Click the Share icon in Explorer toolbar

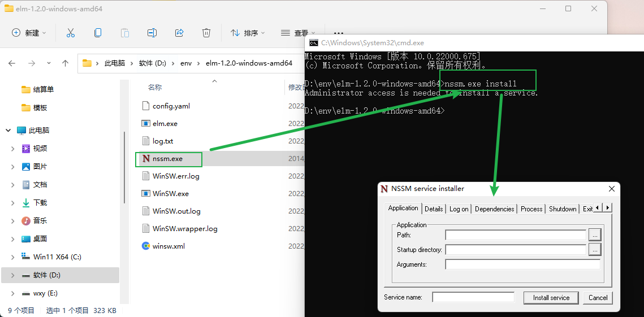click(x=179, y=33)
